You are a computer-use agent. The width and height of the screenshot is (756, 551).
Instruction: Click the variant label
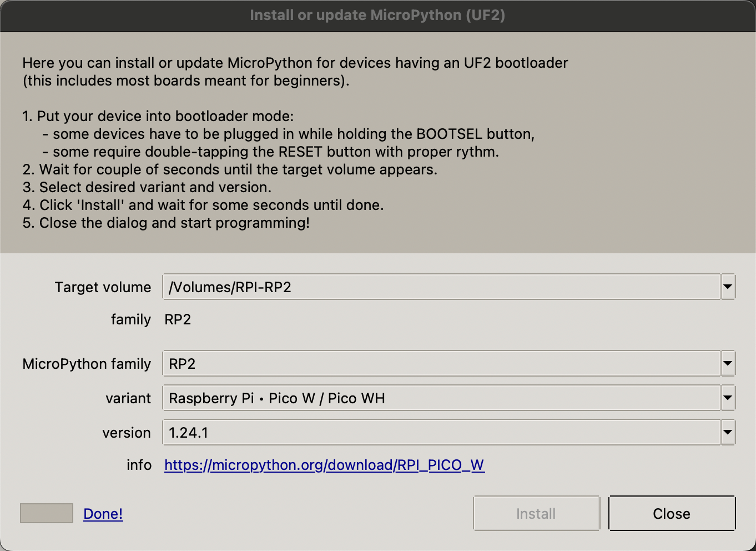pyautogui.click(x=128, y=398)
